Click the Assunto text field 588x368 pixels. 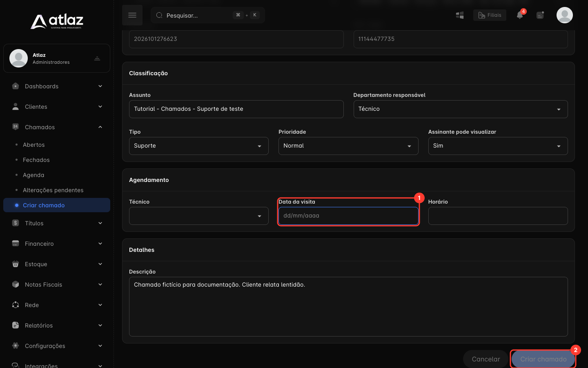236,109
